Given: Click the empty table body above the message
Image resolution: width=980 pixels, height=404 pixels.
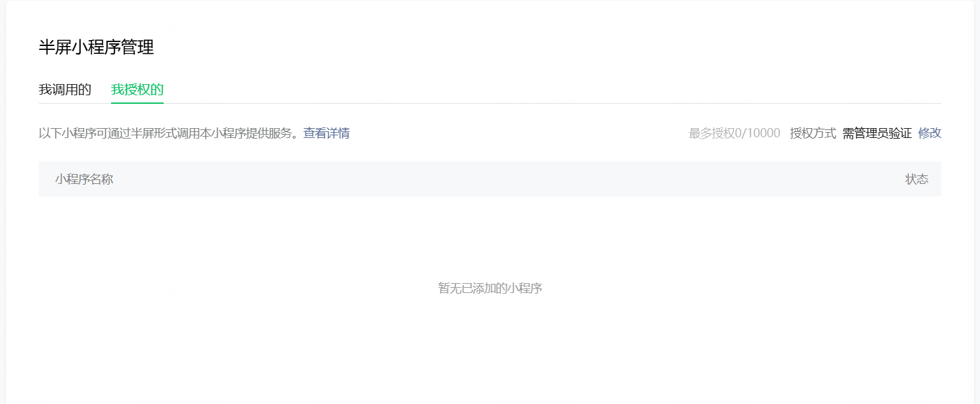Looking at the screenshot, I should point(490,236).
